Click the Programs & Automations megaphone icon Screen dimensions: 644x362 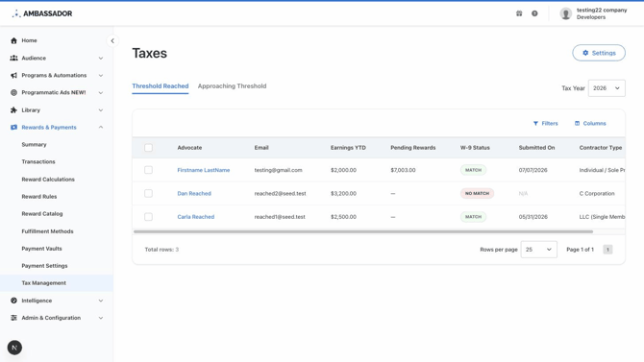coord(14,76)
